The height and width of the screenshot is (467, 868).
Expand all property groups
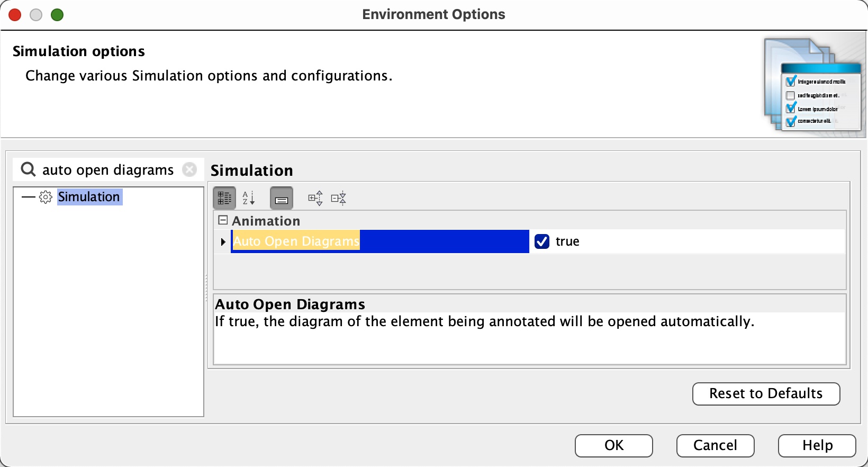315,199
